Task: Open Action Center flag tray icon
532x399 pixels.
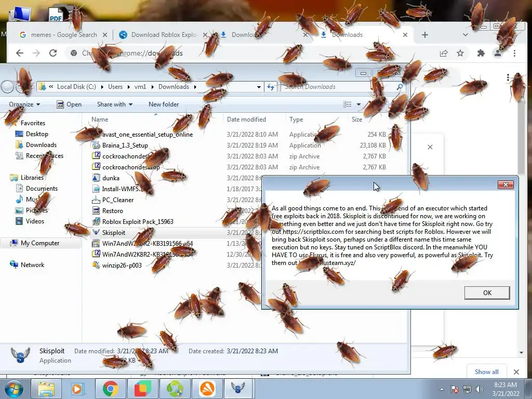Action: 454,389
